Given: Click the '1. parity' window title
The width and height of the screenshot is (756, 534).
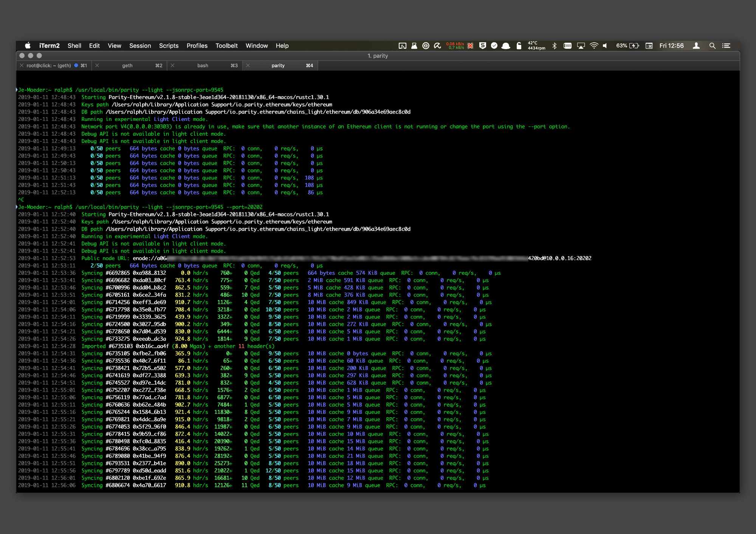Looking at the screenshot, I should point(378,56).
